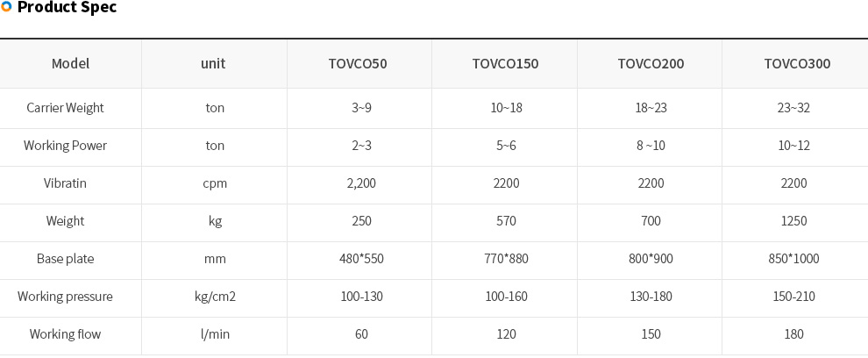Click the Working pressure row label

click(x=65, y=296)
